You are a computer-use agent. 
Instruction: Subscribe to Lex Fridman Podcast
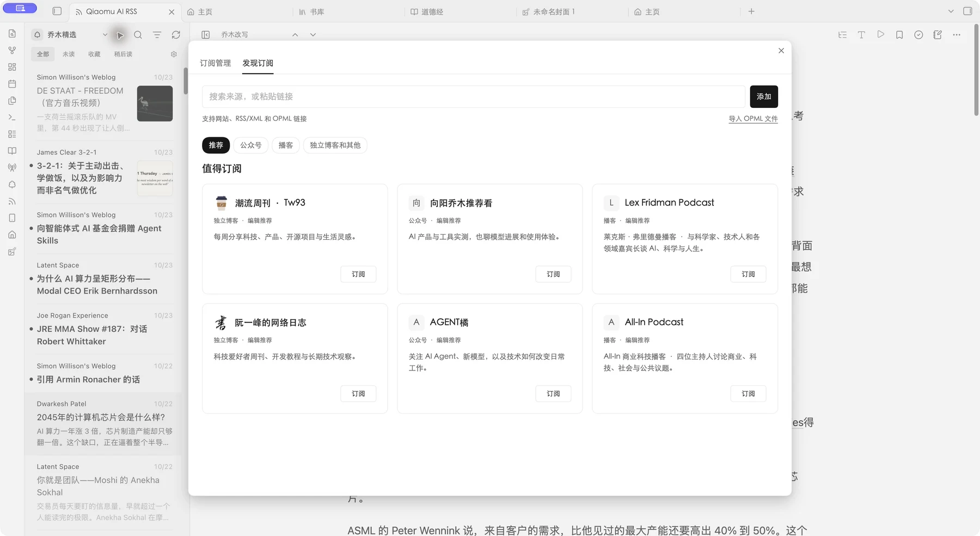pyautogui.click(x=748, y=274)
